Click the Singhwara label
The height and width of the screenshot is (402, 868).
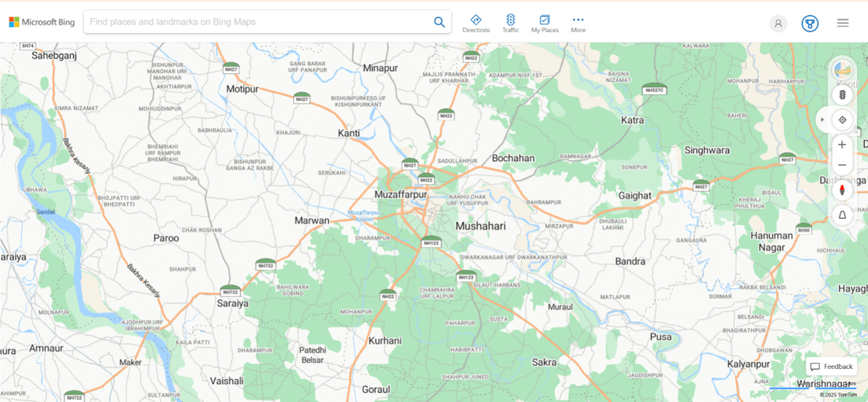coord(707,150)
